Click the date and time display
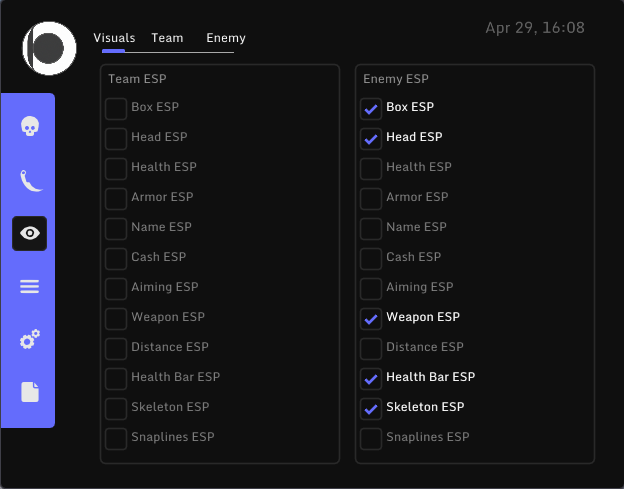 click(x=535, y=28)
